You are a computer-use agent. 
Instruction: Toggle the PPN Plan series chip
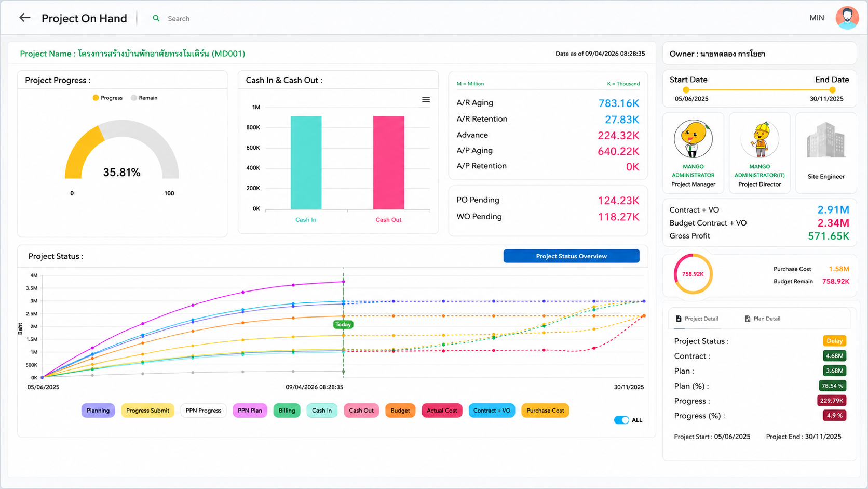click(250, 411)
